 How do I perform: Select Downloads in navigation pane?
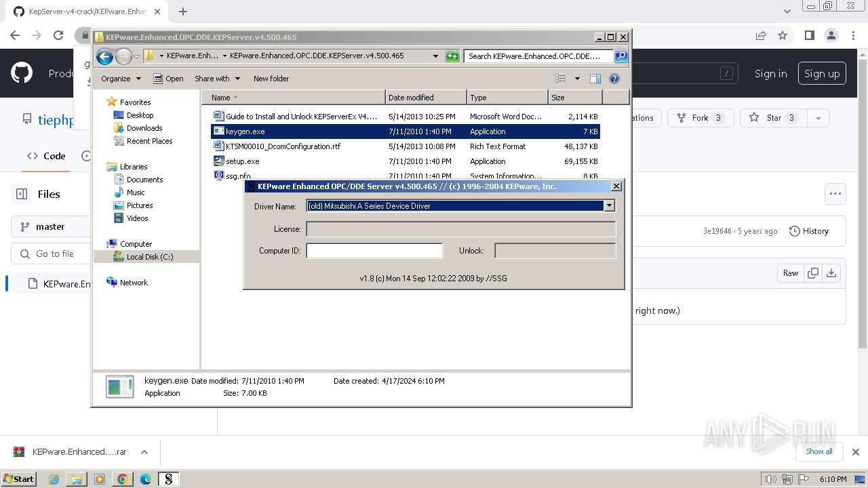click(144, 128)
